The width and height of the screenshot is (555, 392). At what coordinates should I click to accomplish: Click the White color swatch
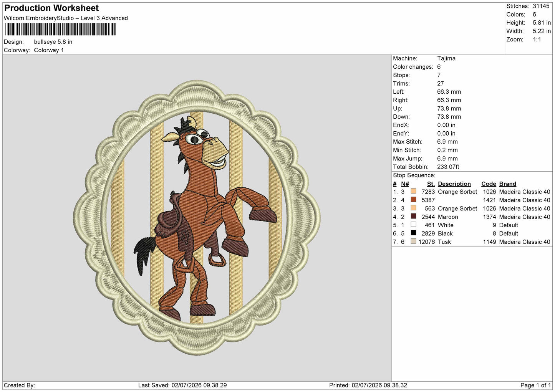413,225
